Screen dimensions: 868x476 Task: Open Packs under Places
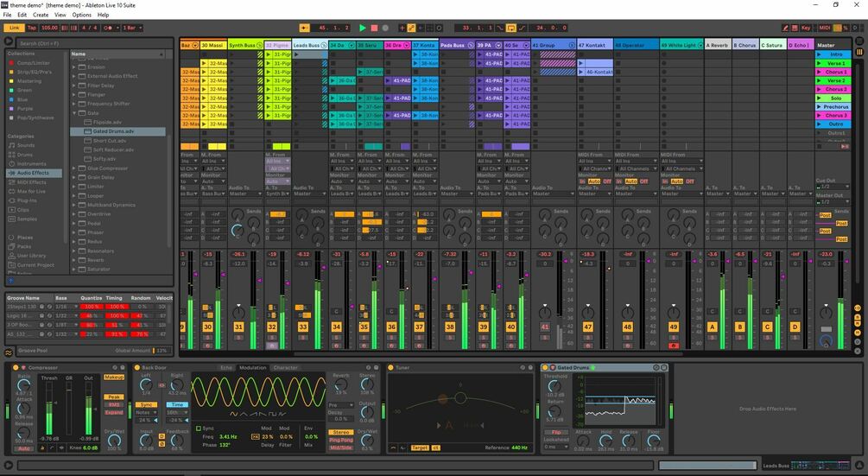[x=24, y=246]
